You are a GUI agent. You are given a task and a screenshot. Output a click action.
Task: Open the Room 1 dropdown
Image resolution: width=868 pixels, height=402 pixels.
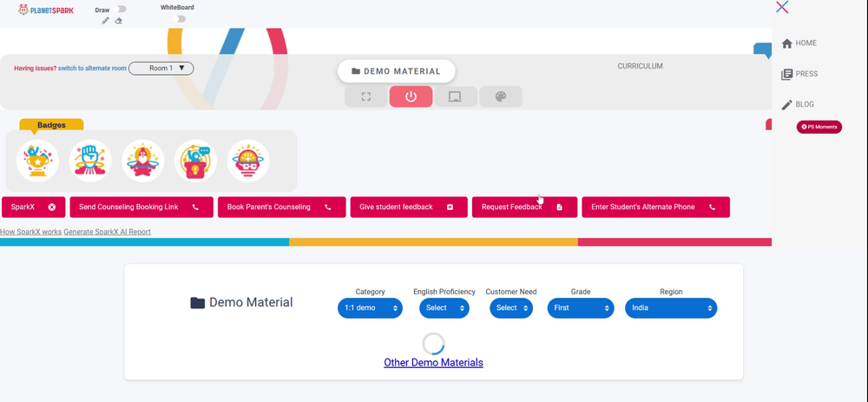[161, 68]
